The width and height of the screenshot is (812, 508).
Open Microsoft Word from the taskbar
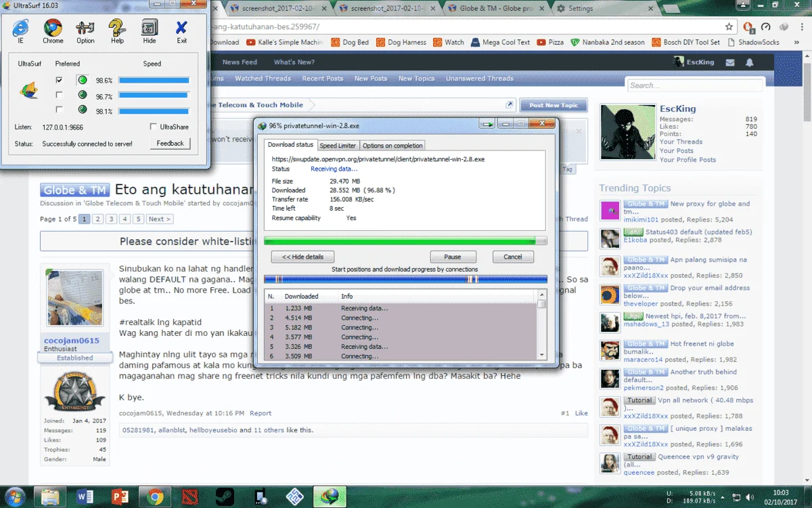coord(85,497)
